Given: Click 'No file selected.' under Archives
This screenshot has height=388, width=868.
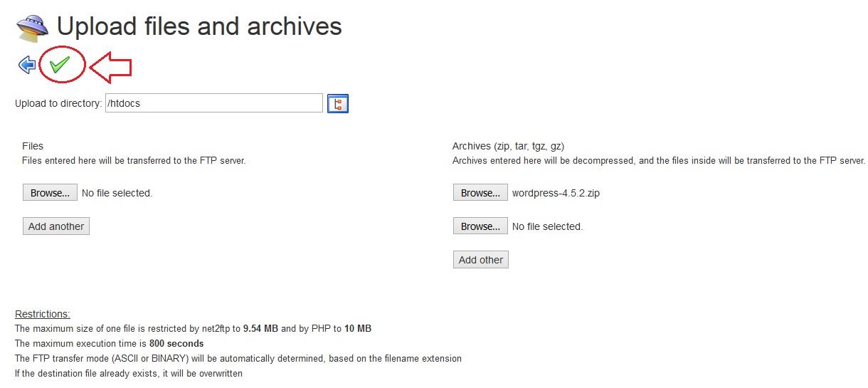Looking at the screenshot, I should click(x=547, y=226).
